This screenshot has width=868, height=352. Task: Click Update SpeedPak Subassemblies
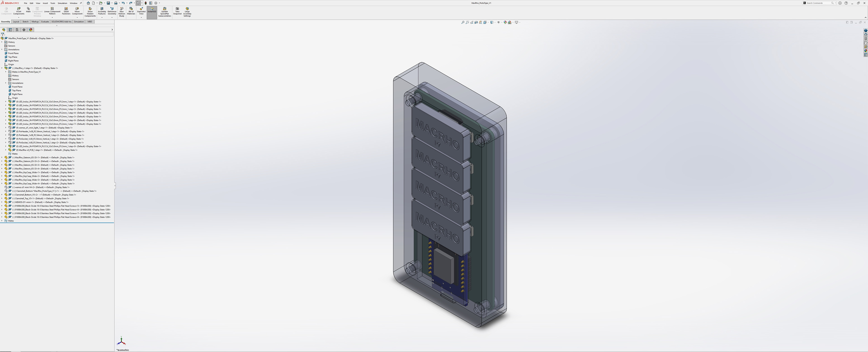pyautogui.click(x=165, y=11)
